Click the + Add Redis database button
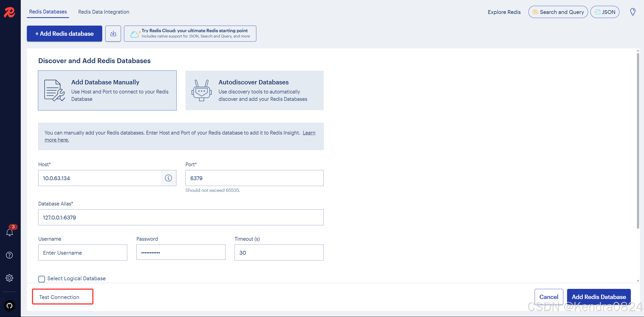 point(65,33)
